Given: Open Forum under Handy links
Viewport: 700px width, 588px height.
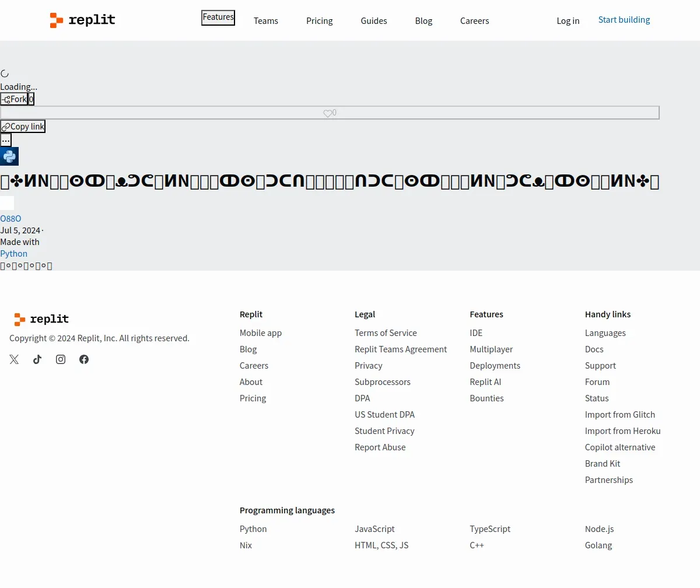Looking at the screenshot, I should 597,382.
